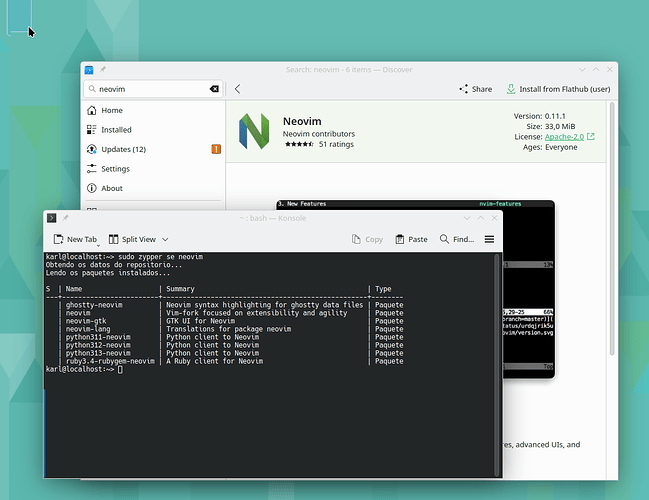This screenshot has height=500, width=649.
Task: Click the 'ghostty-neovim' package name
Action: click(94, 305)
